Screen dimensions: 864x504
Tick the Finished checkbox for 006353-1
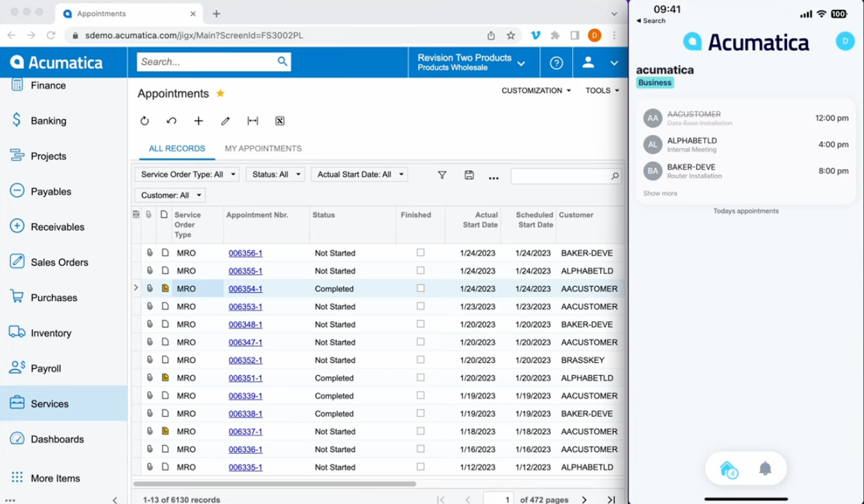(x=421, y=306)
